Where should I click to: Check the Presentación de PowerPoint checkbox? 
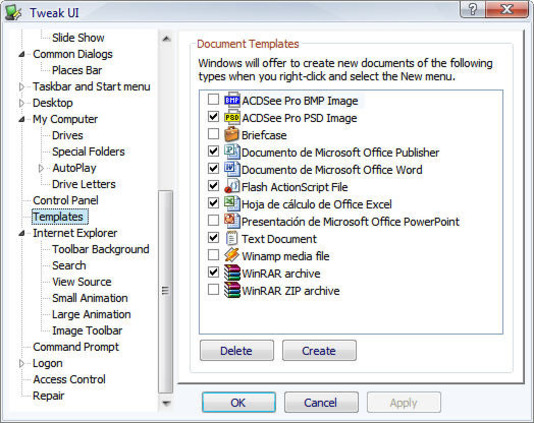point(214,220)
